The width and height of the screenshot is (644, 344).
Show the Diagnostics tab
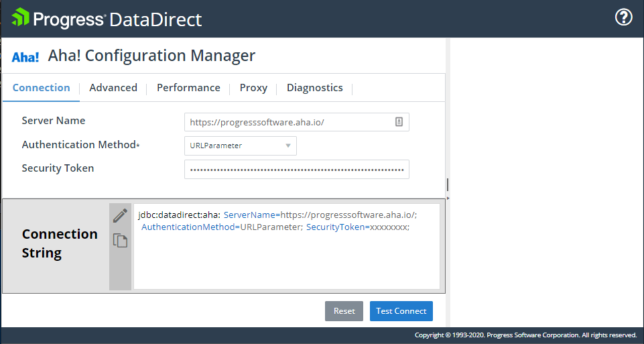pyautogui.click(x=314, y=88)
